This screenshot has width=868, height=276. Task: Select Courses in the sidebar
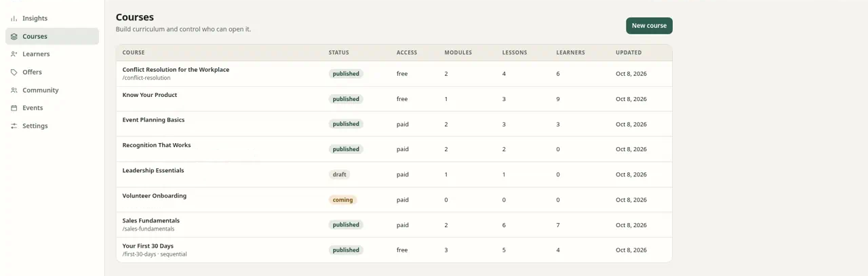point(52,37)
